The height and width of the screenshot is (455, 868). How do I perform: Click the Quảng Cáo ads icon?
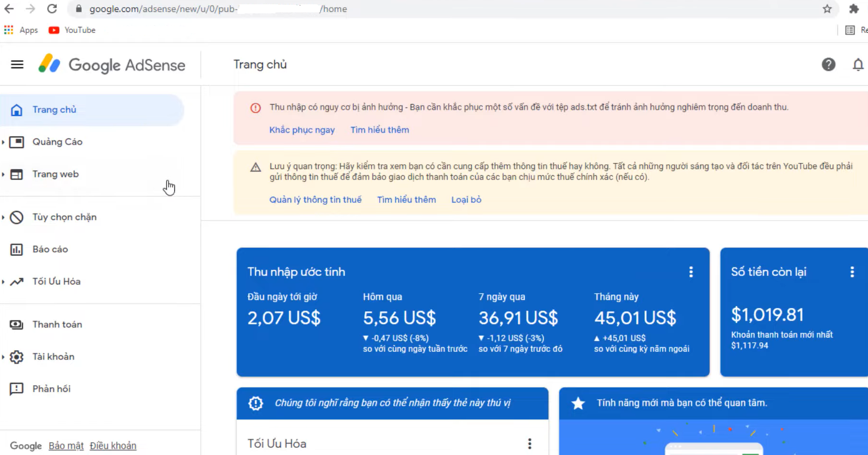[17, 142]
